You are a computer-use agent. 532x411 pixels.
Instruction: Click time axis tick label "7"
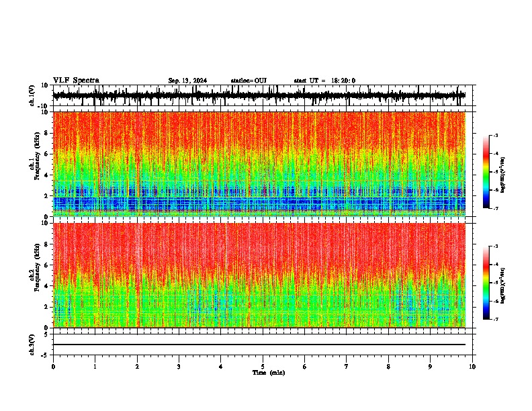pos(347,367)
